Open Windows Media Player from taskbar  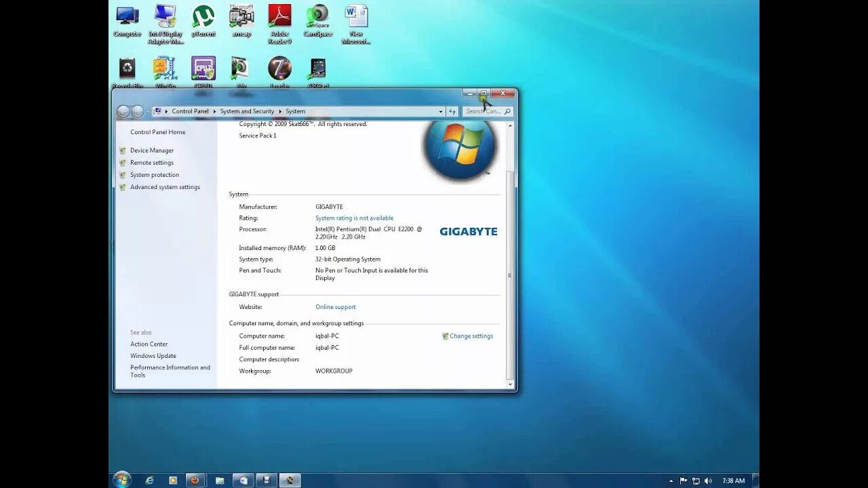[173, 481]
